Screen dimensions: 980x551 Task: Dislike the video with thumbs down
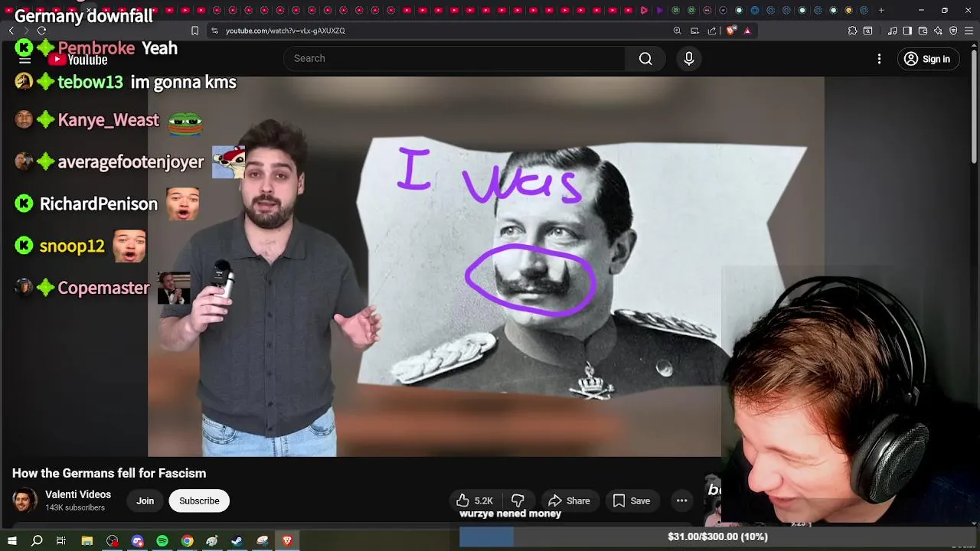(518, 500)
